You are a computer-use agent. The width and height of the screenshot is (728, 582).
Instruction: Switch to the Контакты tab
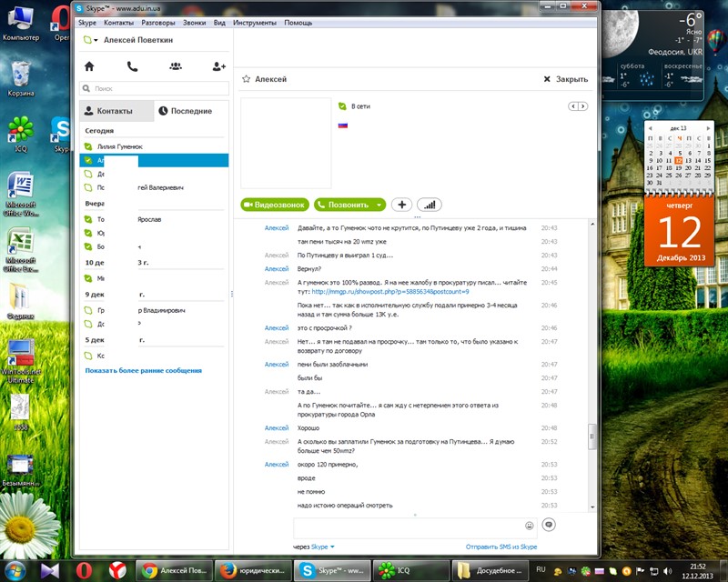116,111
